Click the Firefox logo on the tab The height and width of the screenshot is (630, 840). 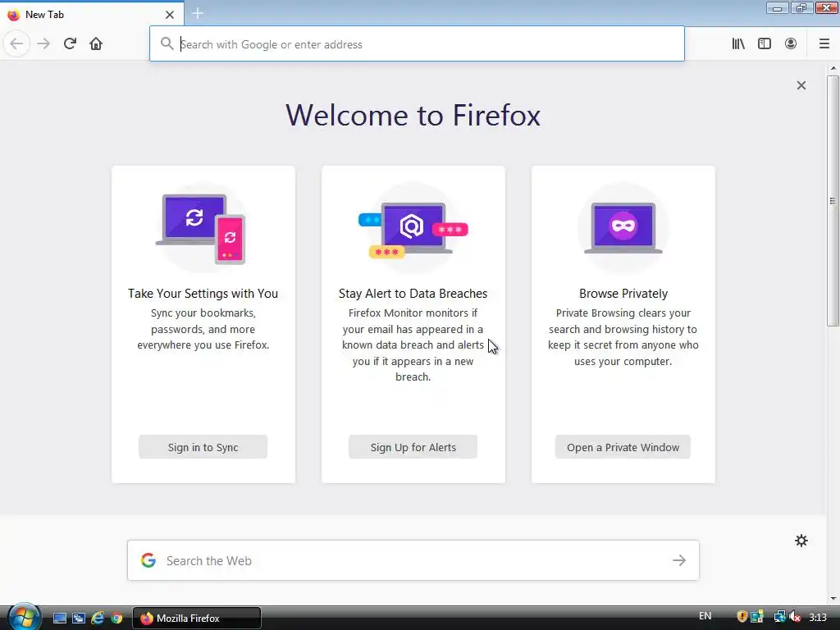coord(13,15)
